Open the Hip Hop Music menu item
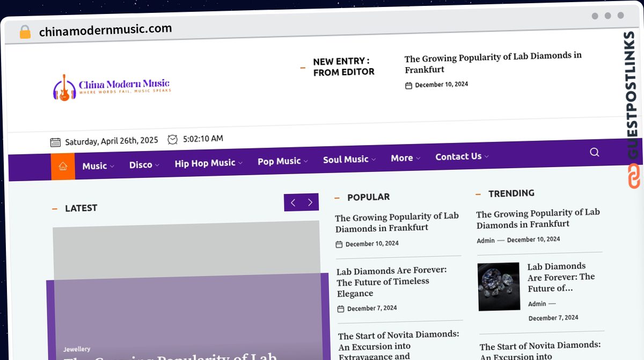Screen dimensions: 644x360 [205, 163]
